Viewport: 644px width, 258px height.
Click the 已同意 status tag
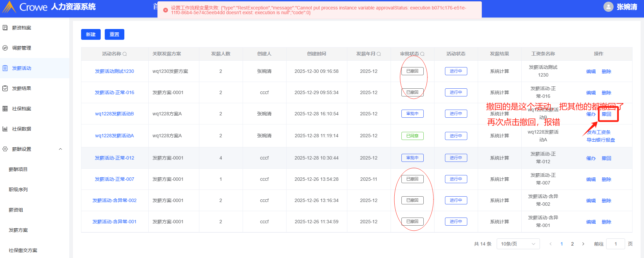tap(413, 136)
